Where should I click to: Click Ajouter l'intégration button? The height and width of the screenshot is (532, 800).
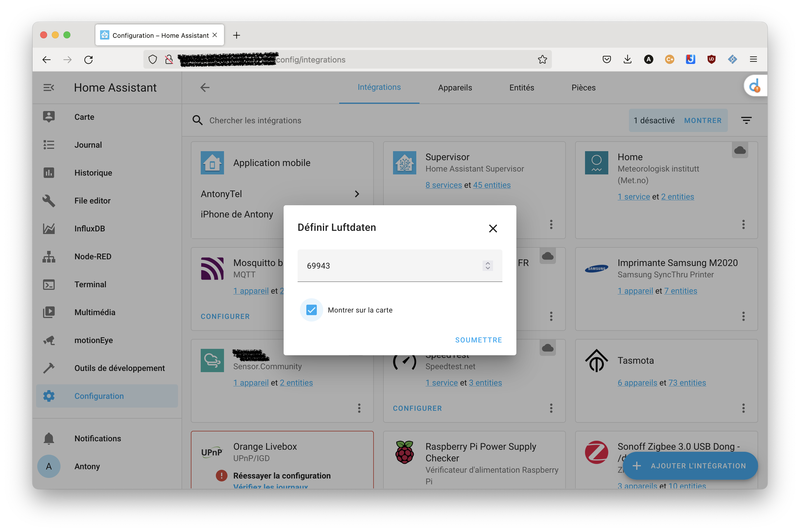(x=690, y=466)
